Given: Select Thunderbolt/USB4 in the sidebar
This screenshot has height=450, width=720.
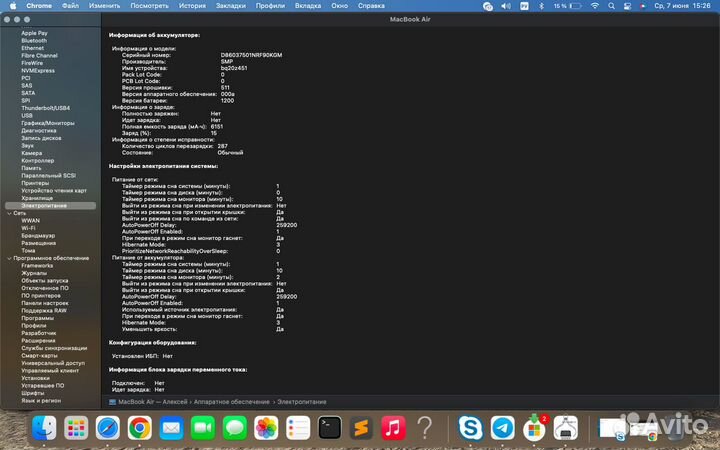Looking at the screenshot, I should [x=45, y=108].
